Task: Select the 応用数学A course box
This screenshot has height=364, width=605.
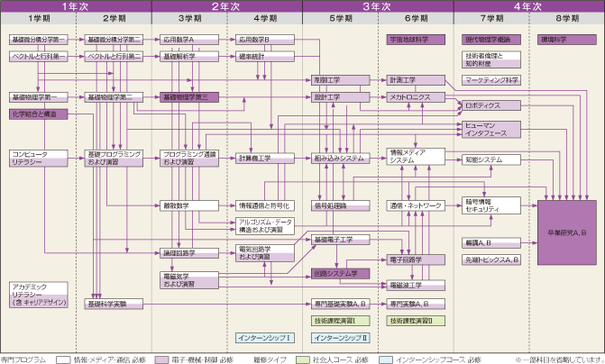Action: pyautogui.click(x=189, y=40)
